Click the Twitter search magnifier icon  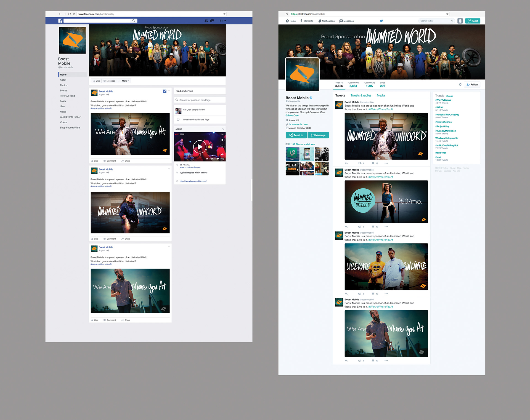click(x=452, y=21)
